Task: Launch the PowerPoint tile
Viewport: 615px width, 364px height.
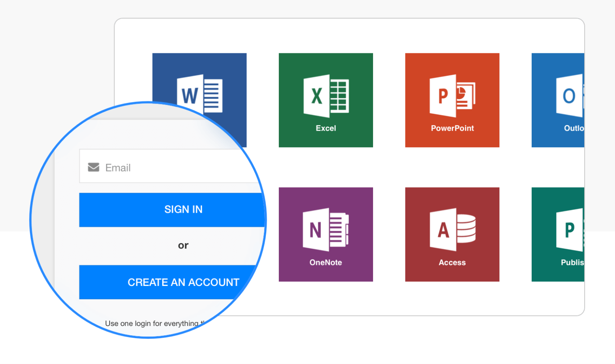Action: 452,100
